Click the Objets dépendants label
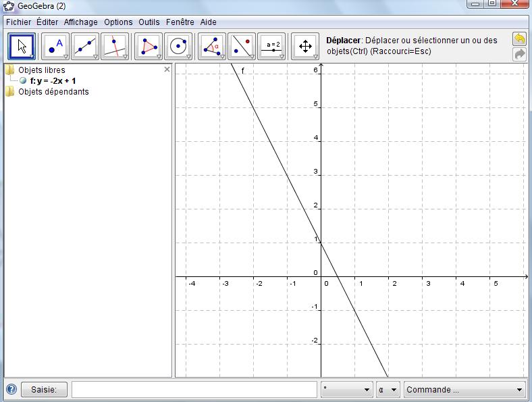The height and width of the screenshot is (402, 532). 53,92
